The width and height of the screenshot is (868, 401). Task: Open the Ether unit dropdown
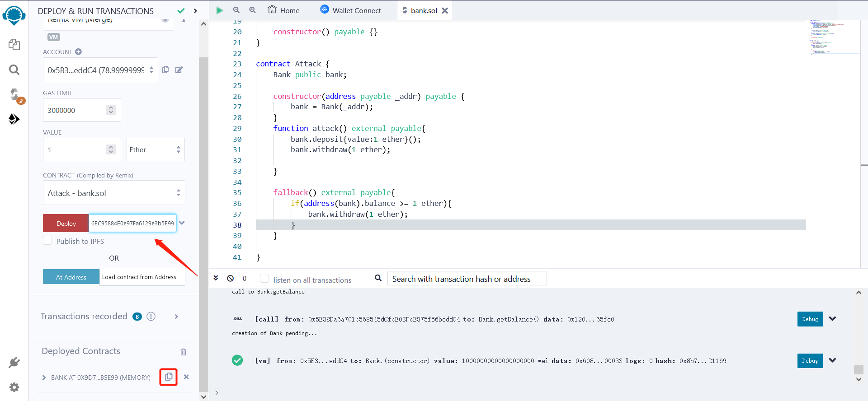pyautogui.click(x=156, y=149)
